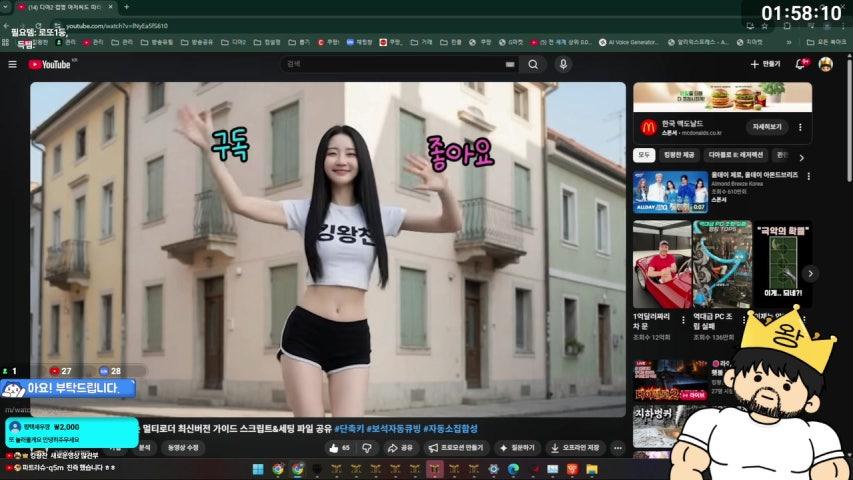The image size is (853, 480).
Task: Open the notifications bell
Action: click(800, 64)
